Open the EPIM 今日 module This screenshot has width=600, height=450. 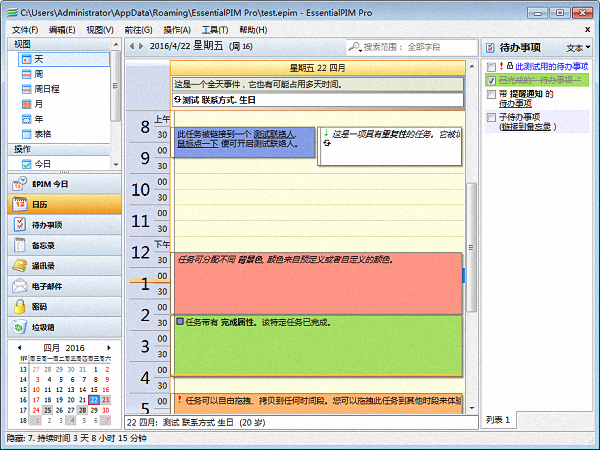tap(64, 184)
